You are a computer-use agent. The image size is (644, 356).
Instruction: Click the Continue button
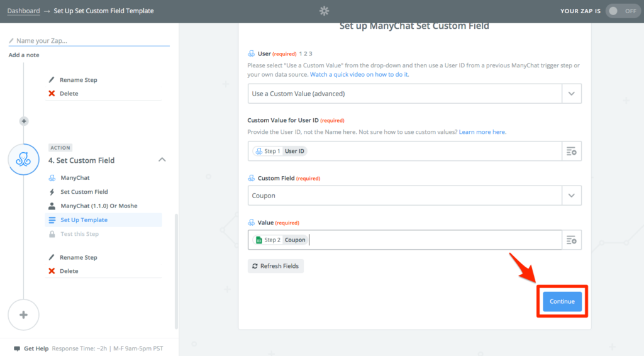coord(562,301)
